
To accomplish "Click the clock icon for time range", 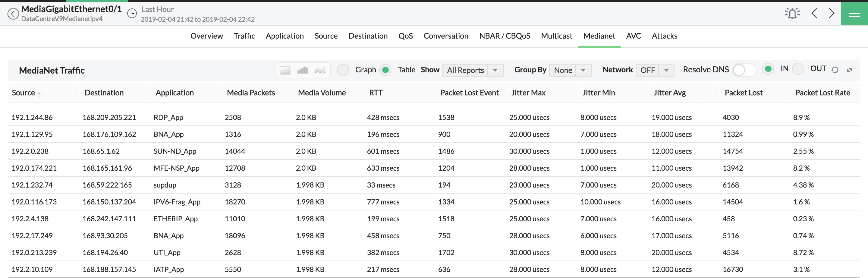I will pos(132,14).
